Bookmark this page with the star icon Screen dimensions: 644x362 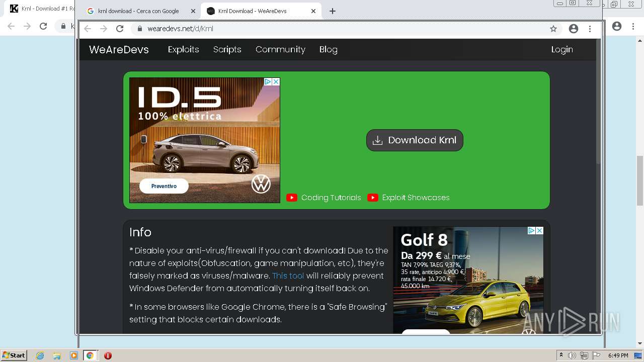pyautogui.click(x=553, y=29)
